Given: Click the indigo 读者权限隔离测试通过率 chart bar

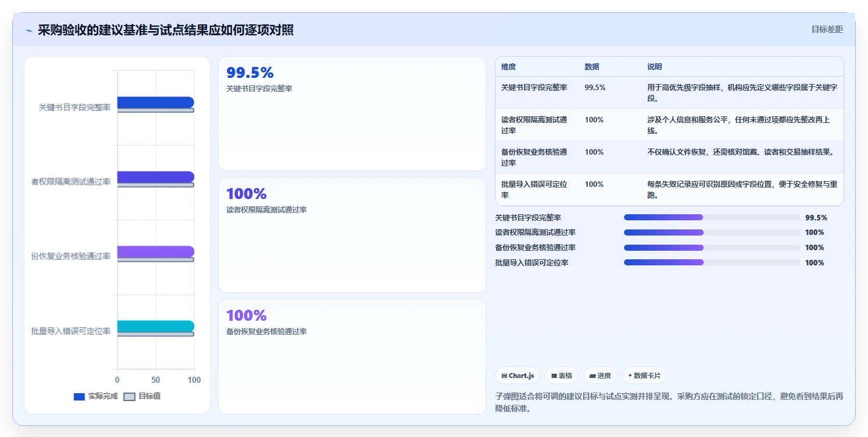Looking at the screenshot, I should pos(155,177).
